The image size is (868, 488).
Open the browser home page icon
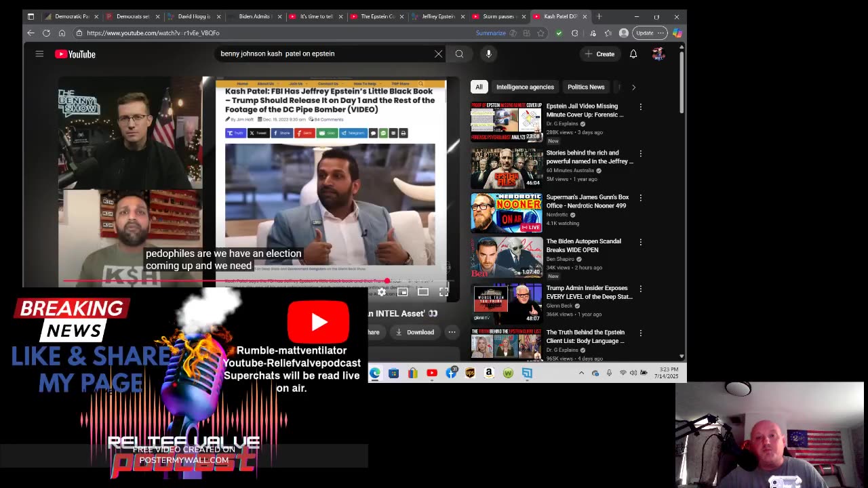62,33
